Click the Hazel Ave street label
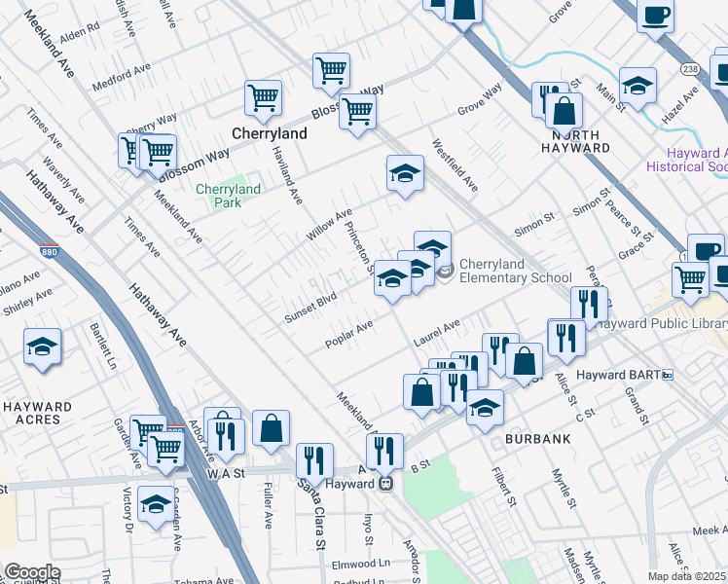Image resolution: width=728 pixels, height=584 pixels. point(680,105)
